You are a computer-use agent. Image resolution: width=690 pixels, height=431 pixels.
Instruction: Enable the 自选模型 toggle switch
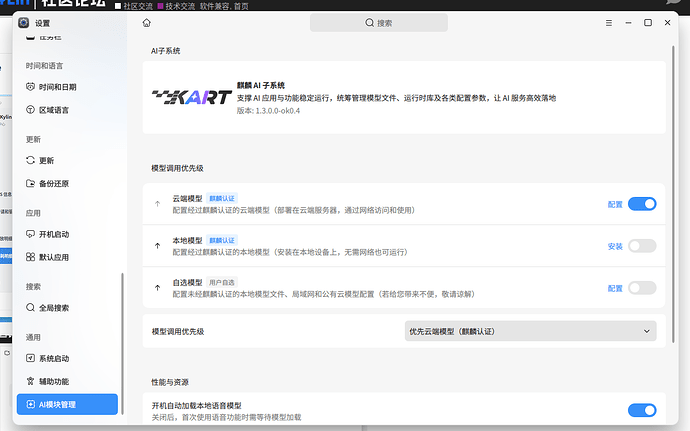point(642,288)
